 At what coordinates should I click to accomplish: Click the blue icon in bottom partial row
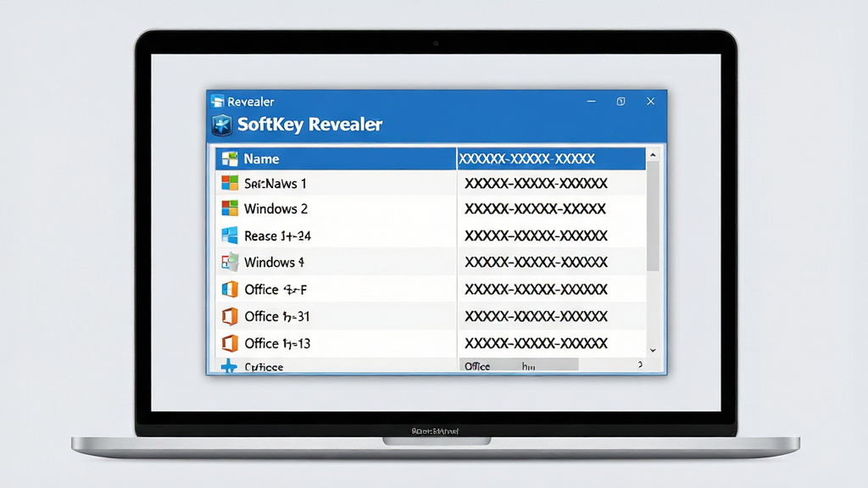[x=229, y=366]
